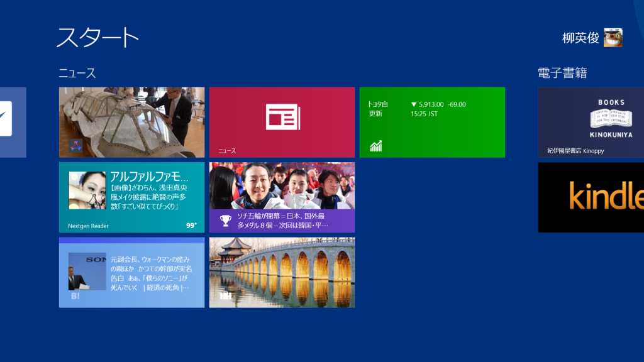The width and height of the screenshot is (644, 362).
Task: Click the 15:25 JST update time
Action: click(424, 114)
